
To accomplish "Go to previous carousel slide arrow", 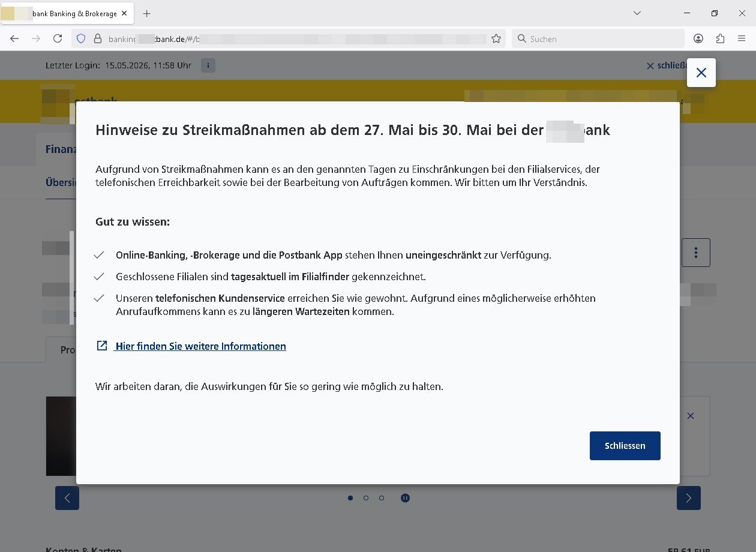I will 67,498.
